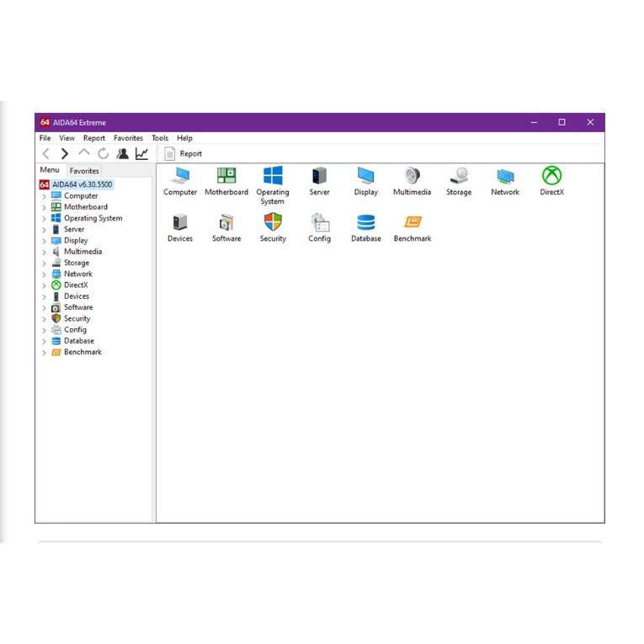Image resolution: width=644 pixels, height=644 pixels.
Task: Expand the DirectX tree node arrow
Action: 44,285
